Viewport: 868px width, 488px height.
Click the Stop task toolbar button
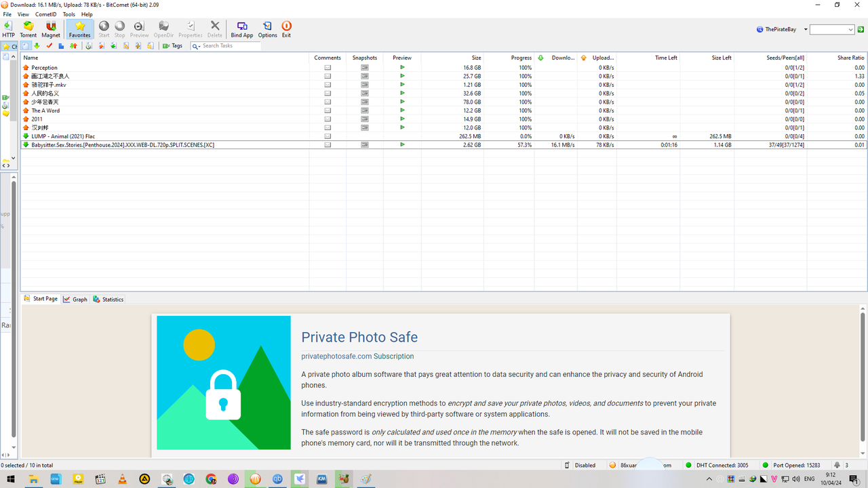coord(119,29)
